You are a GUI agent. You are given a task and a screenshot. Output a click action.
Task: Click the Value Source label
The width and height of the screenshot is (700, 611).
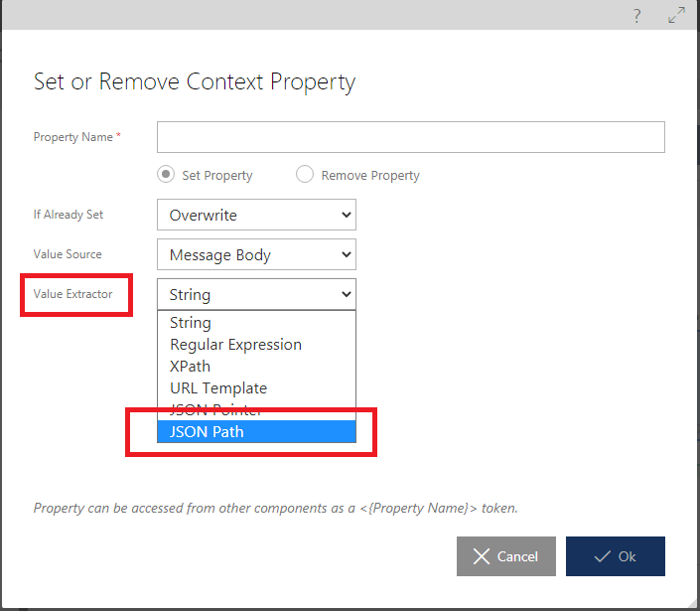[68, 254]
